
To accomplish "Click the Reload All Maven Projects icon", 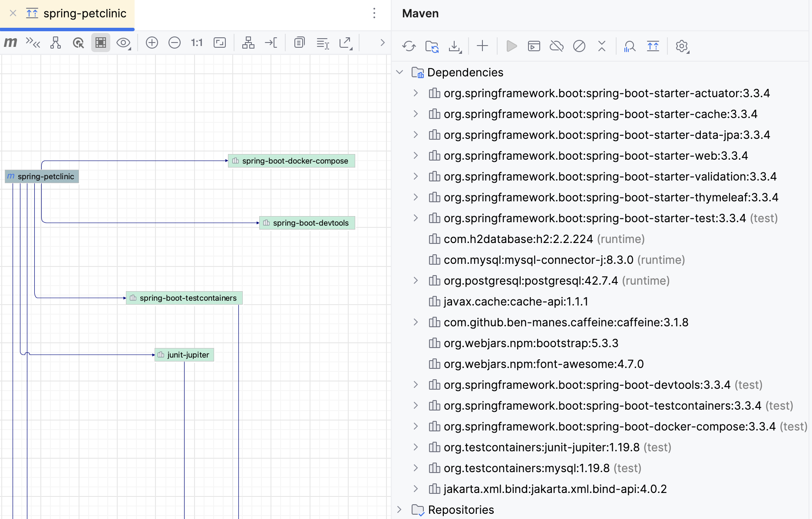I will click(409, 46).
